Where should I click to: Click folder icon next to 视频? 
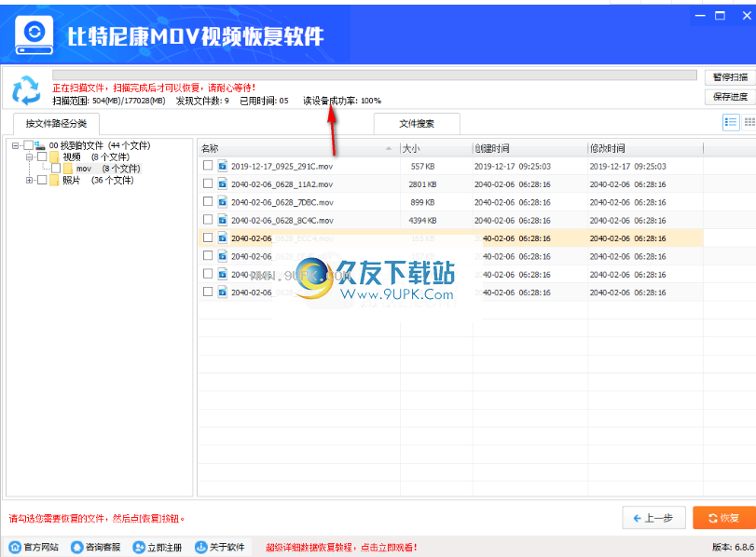[x=54, y=157]
